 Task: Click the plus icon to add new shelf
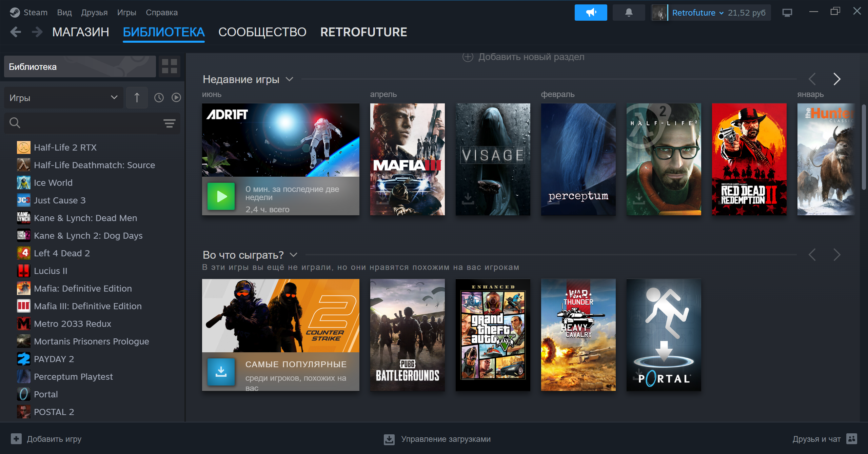tap(468, 57)
